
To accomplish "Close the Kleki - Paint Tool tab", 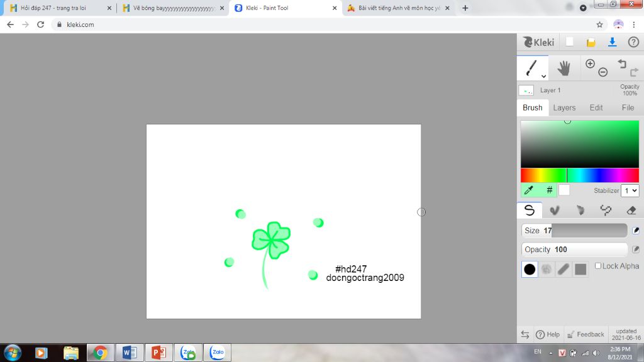I will click(335, 8).
